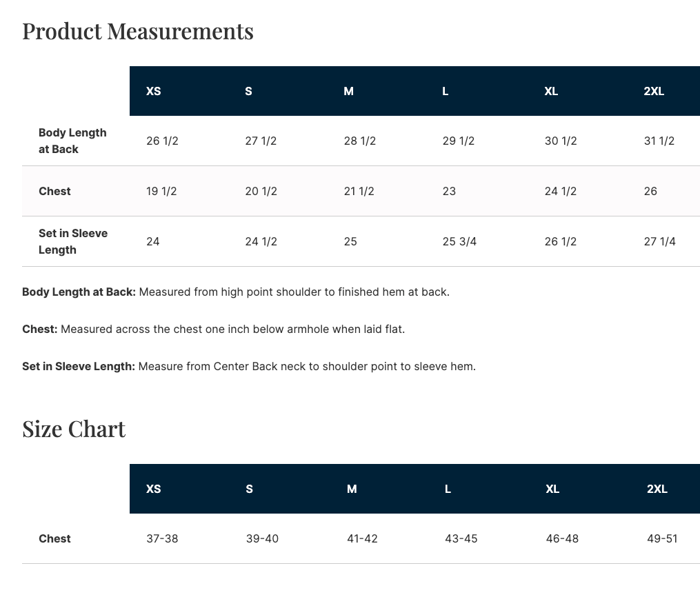Click the 28 1/2 body length value
This screenshot has width=700, height=597.
point(360,141)
